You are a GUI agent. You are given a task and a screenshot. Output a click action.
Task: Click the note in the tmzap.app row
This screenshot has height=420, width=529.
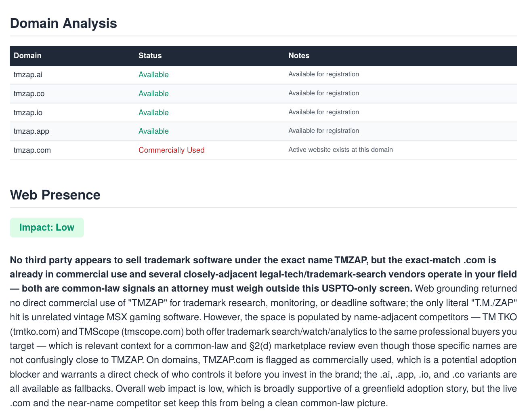coord(323,131)
